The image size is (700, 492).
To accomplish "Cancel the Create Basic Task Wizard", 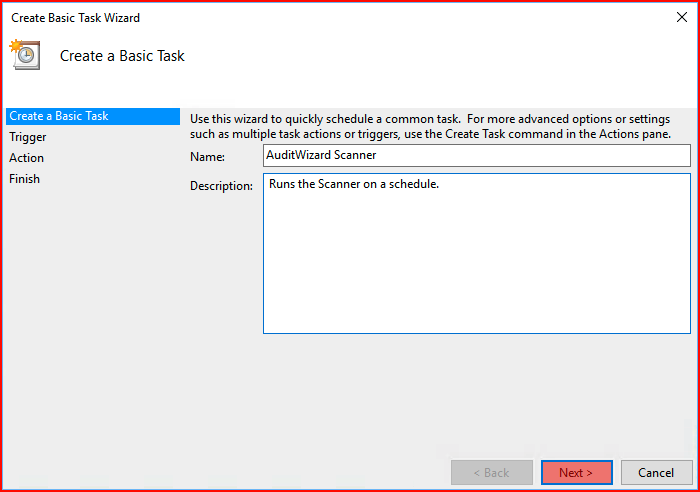I will pyautogui.click(x=656, y=472).
